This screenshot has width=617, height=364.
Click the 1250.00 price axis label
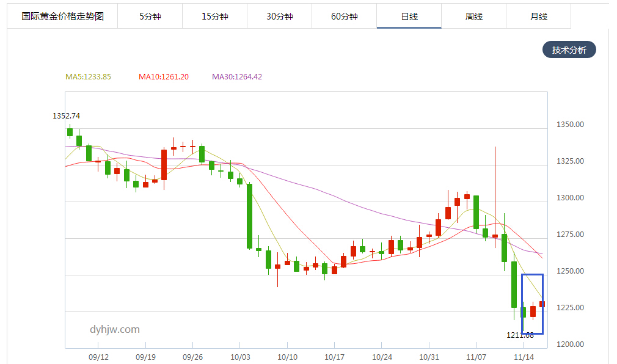(x=570, y=271)
